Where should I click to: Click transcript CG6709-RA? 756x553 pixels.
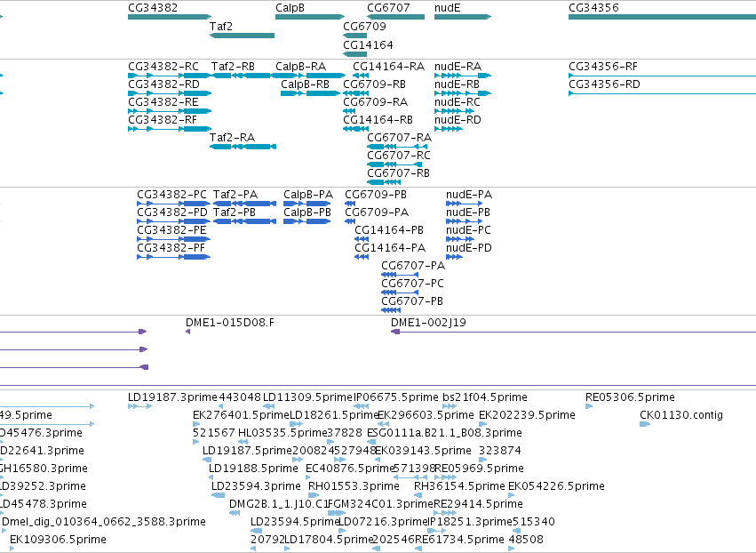click(376, 102)
